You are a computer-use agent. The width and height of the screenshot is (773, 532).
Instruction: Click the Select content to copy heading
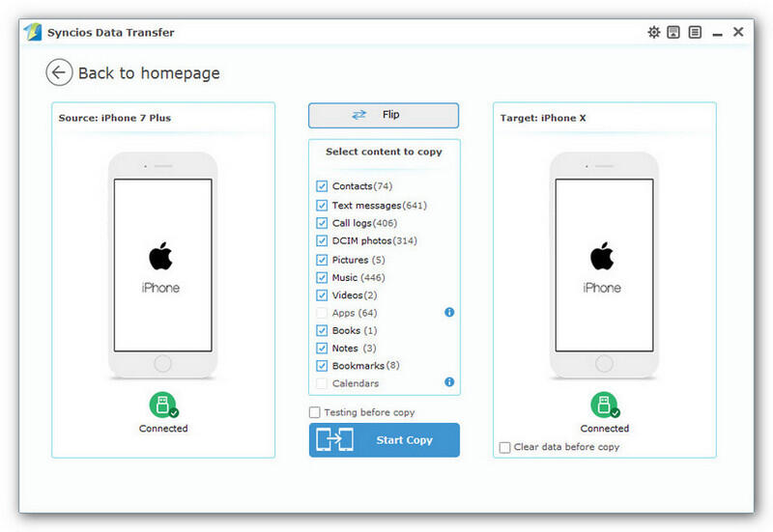click(384, 152)
